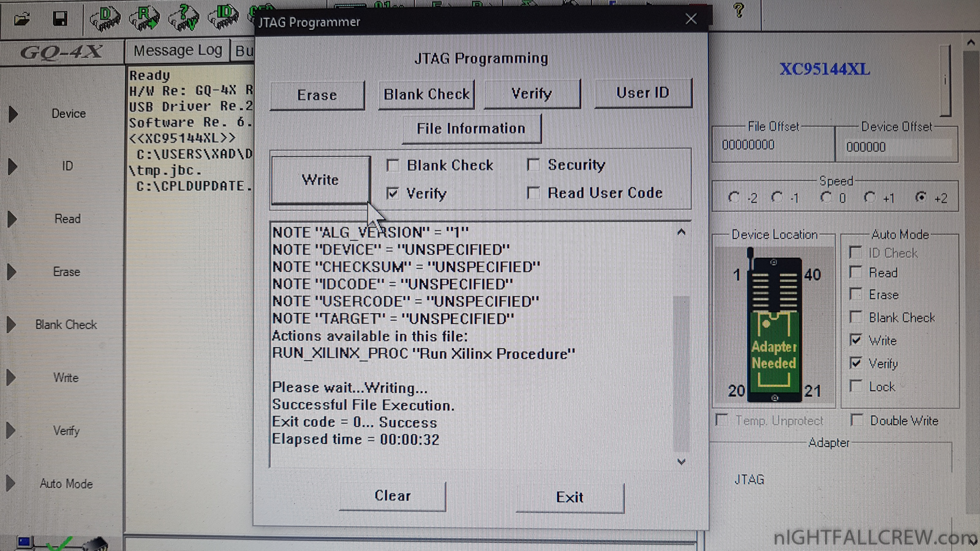The height and width of the screenshot is (551, 980).
Task: Click User ID button in JTAG dialog
Action: (x=643, y=92)
